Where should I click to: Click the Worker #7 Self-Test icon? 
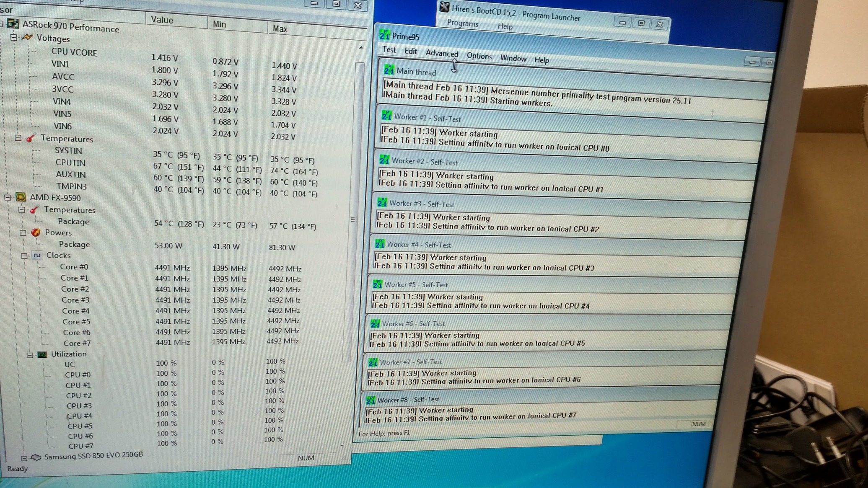point(373,361)
